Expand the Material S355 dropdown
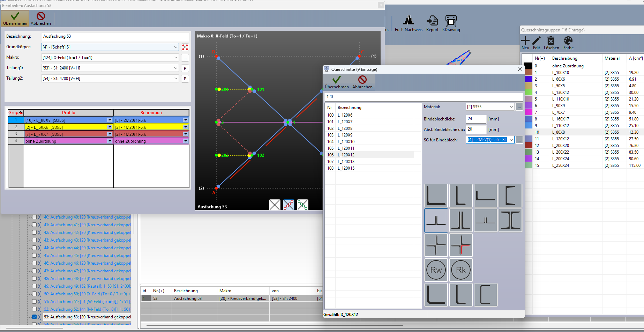 tap(511, 107)
